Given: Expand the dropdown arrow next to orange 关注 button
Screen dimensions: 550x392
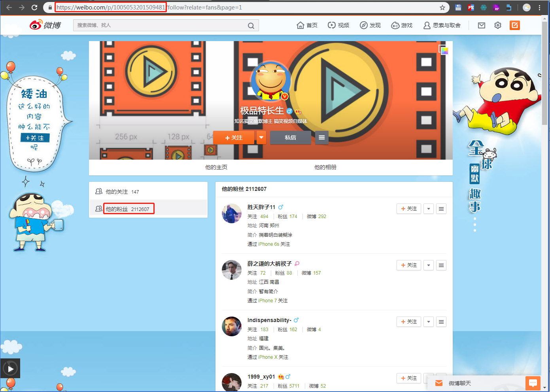Looking at the screenshot, I should [x=261, y=138].
